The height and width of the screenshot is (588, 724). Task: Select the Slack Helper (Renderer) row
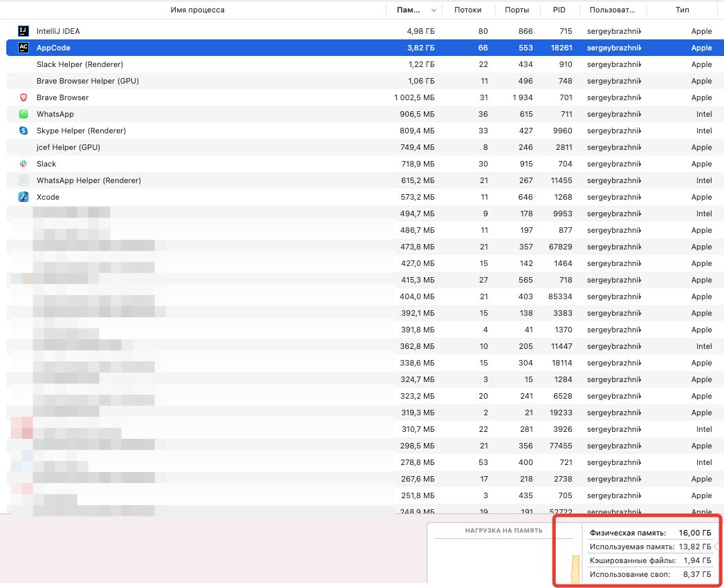(362, 64)
